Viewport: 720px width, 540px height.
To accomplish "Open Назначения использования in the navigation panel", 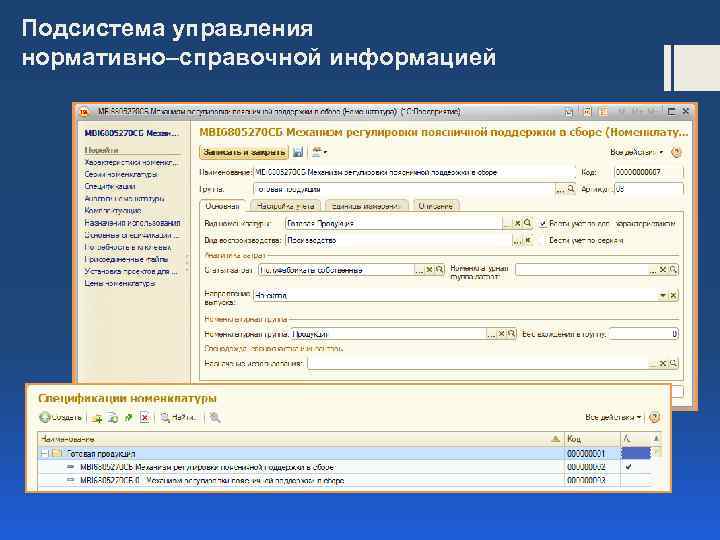I will click(132, 223).
